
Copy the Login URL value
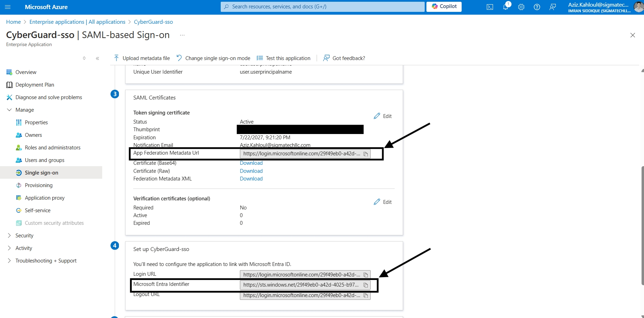coord(365,275)
